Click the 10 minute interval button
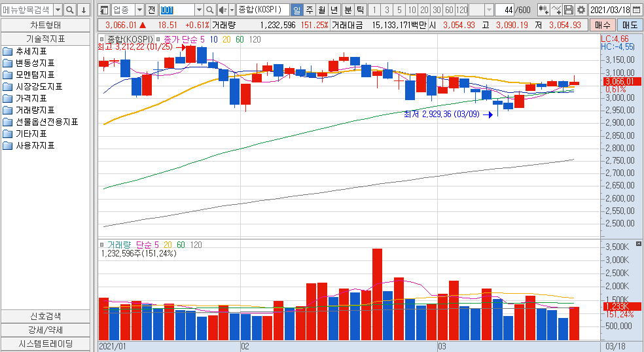644x352 pixels. 412,10
